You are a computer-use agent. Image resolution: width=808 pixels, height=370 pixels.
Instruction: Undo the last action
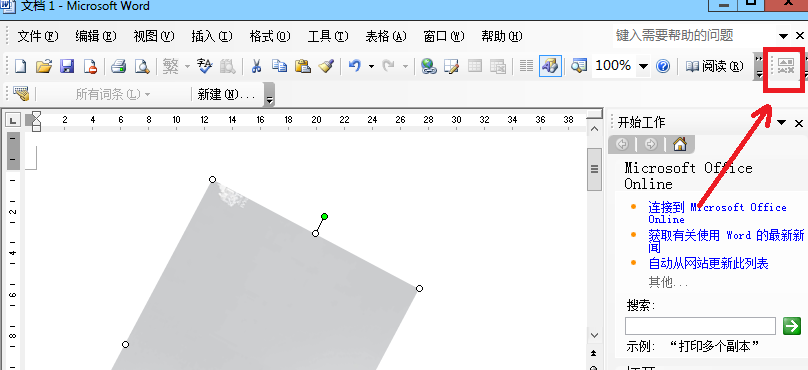click(355, 66)
